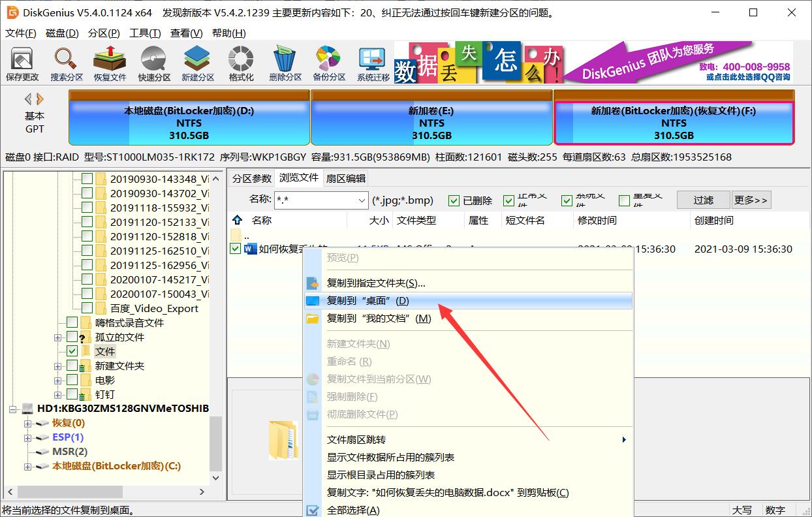Click the drive icon beside ESP(1)
This screenshot has height=517, width=812.
click(x=43, y=437)
